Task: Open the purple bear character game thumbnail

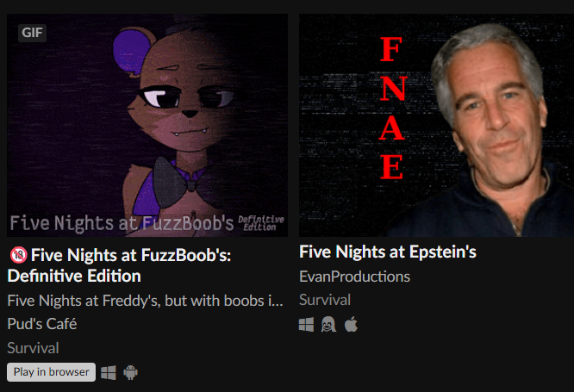Action: click(147, 125)
